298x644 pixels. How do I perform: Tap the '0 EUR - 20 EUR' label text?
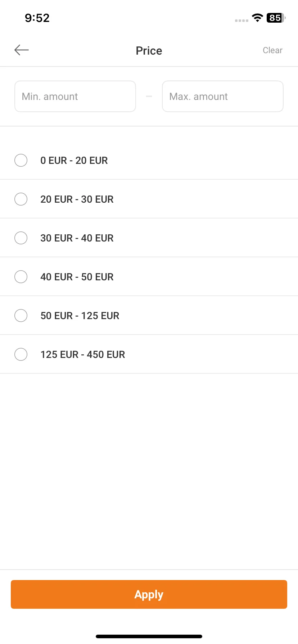[x=74, y=160]
